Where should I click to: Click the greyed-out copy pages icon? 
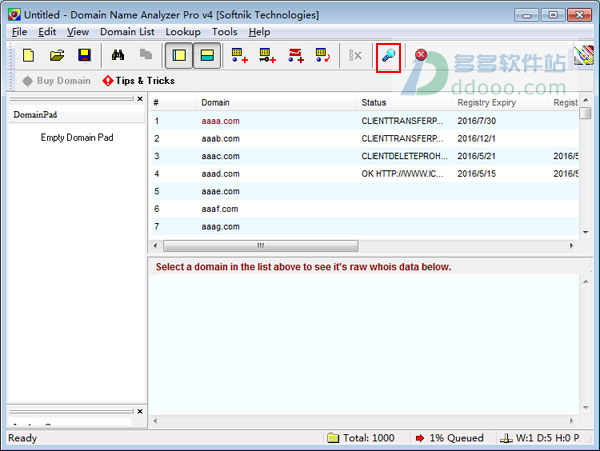click(146, 55)
